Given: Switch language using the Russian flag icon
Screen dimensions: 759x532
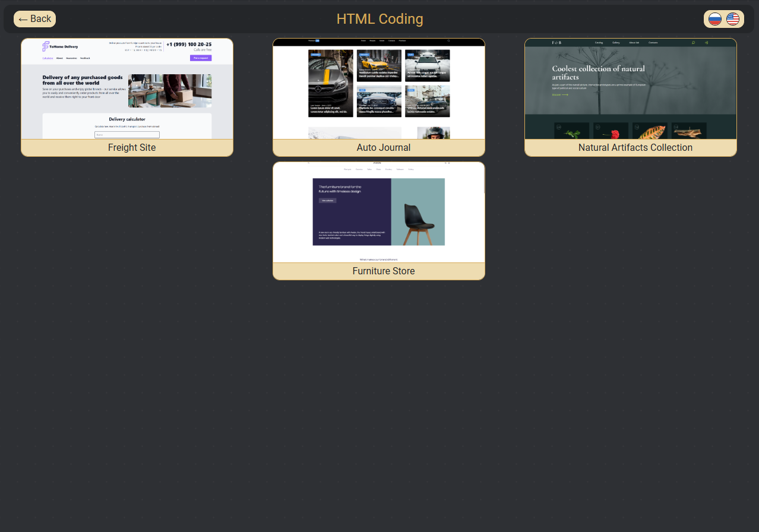Looking at the screenshot, I should pyautogui.click(x=714, y=18).
